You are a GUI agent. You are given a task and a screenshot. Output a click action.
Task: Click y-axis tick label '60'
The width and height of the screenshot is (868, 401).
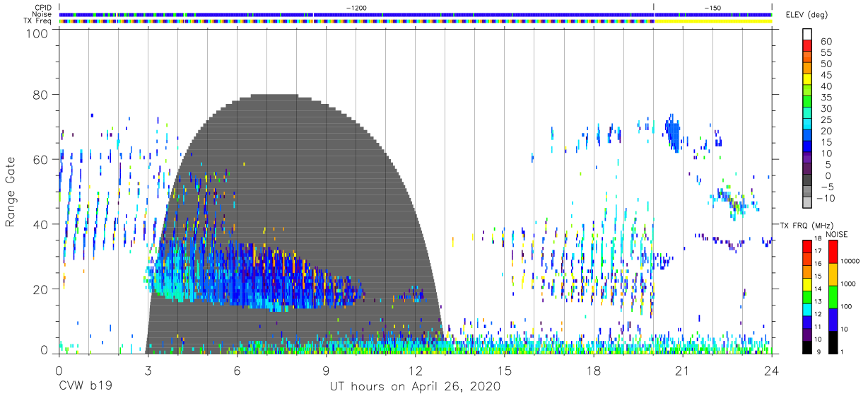click(41, 160)
